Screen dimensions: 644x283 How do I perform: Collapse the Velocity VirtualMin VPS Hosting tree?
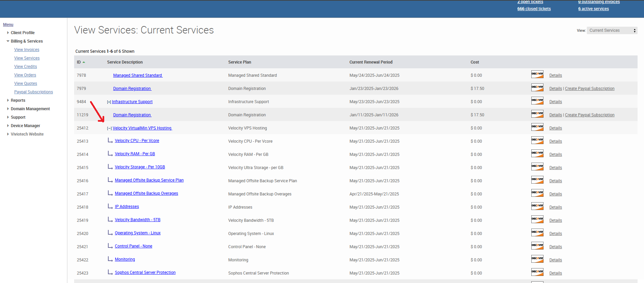point(109,128)
